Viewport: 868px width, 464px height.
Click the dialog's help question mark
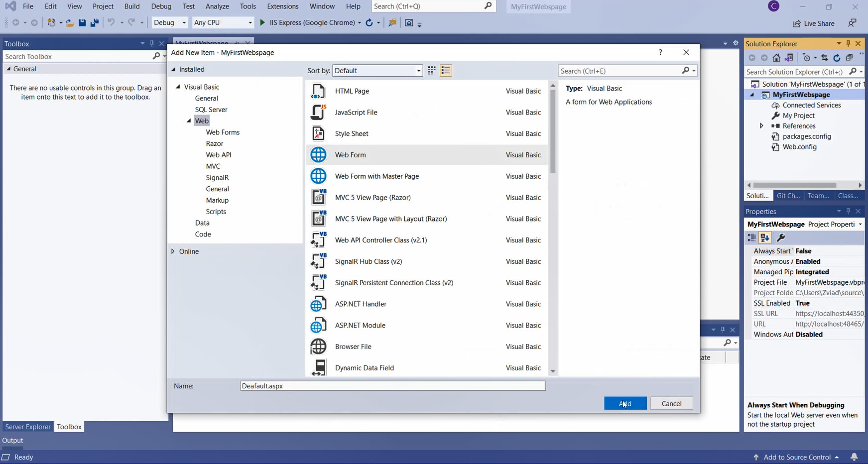point(660,52)
